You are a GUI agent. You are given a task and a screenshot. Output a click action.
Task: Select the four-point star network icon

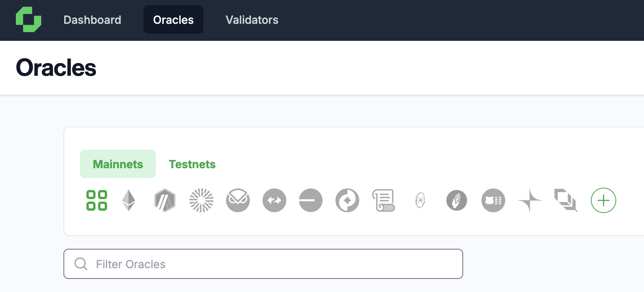coord(530,200)
